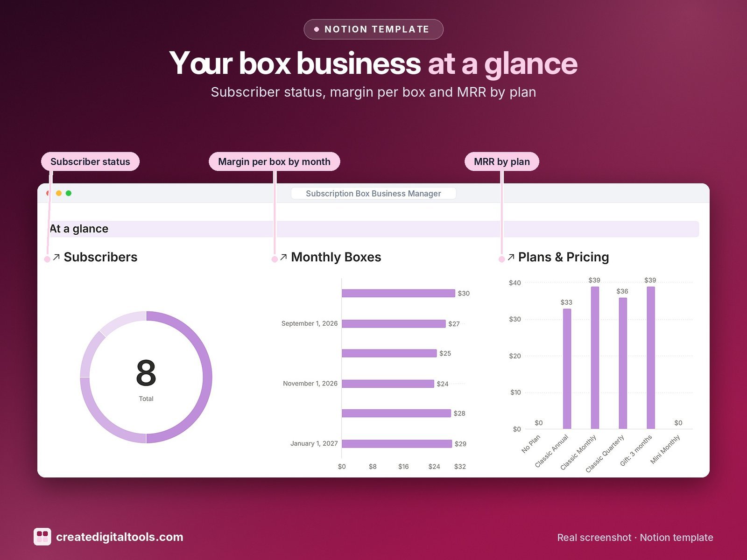Click the yellow minimize window button

point(59,193)
